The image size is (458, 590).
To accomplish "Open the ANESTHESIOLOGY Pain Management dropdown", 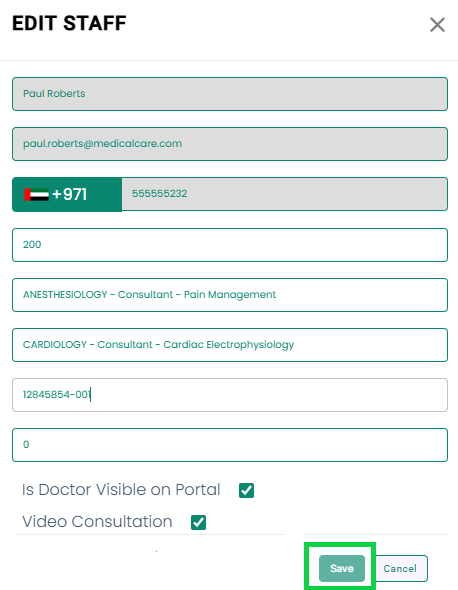I will 230,295.
